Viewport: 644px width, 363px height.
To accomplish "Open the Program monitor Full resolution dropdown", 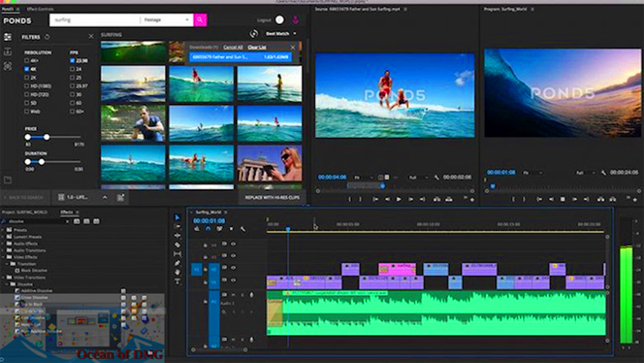I will pos(585,173).
